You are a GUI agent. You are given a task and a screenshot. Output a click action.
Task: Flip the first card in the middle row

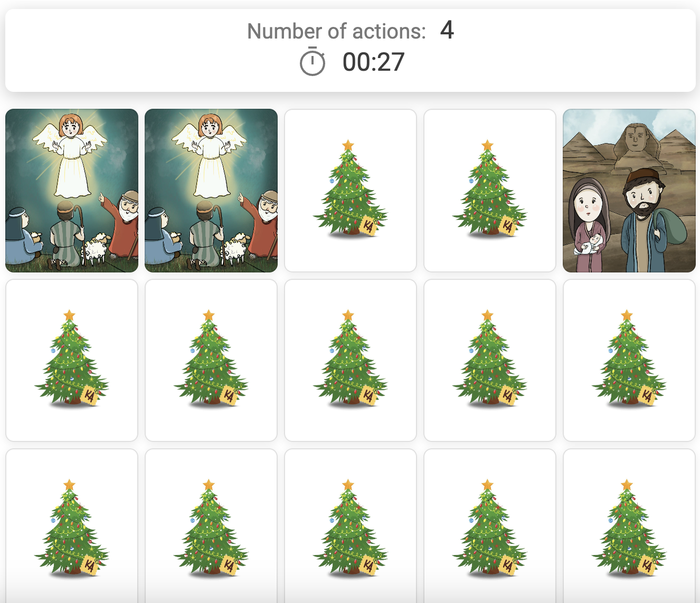pos(72,361)
